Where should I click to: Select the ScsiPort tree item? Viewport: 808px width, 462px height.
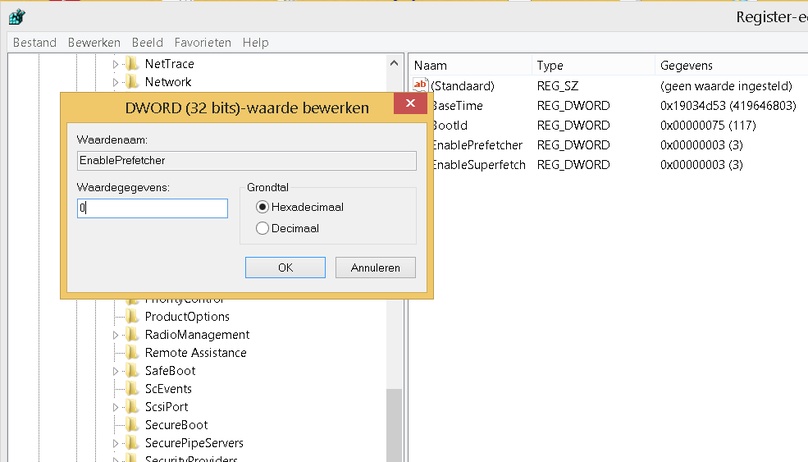coord(166,407)
